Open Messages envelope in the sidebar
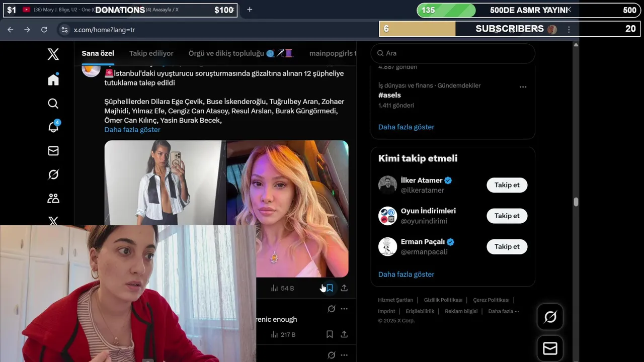 pyautogui.click(x=53, y=151)
